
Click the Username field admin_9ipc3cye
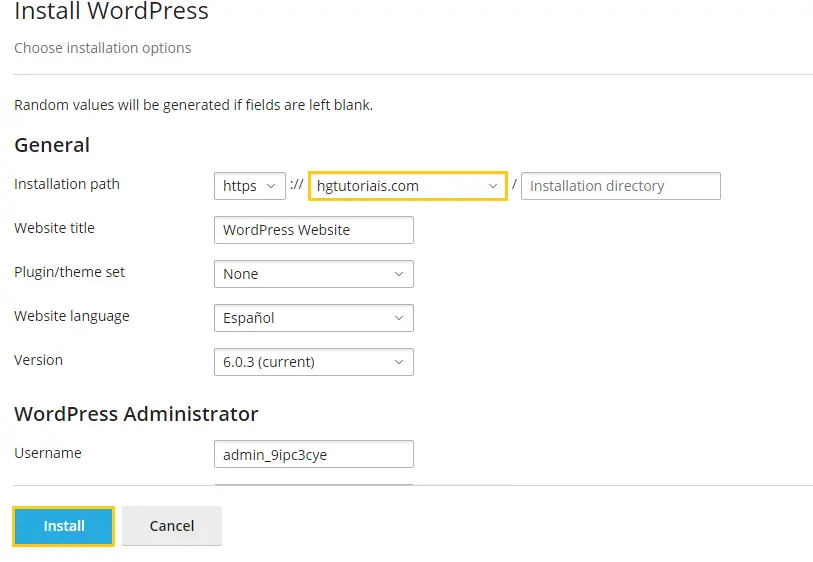coord(314,454)
